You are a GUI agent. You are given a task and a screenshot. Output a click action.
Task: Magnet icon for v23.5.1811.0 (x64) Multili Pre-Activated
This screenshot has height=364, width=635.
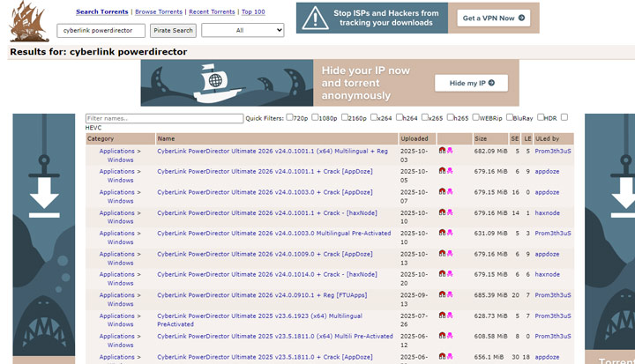click(x=442, y=335)
